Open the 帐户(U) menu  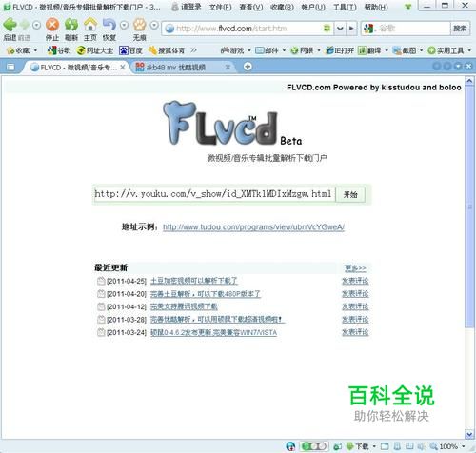click(313, 7)
